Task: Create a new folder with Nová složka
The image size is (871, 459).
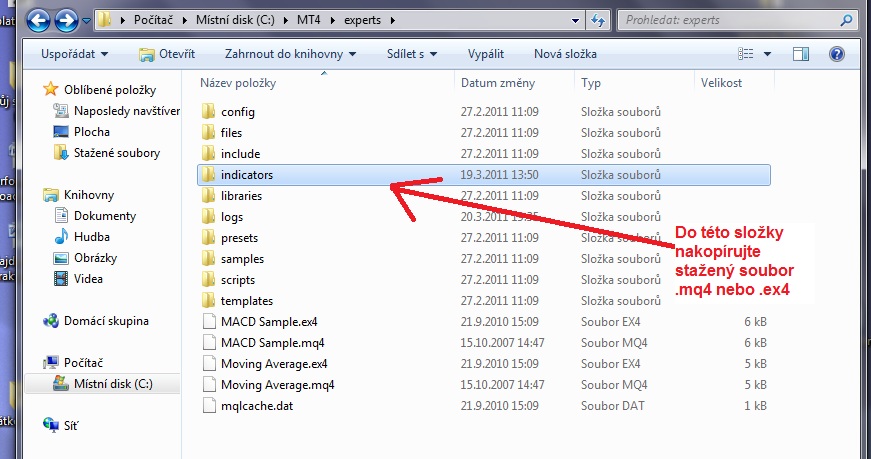Action: pos(565,54)
